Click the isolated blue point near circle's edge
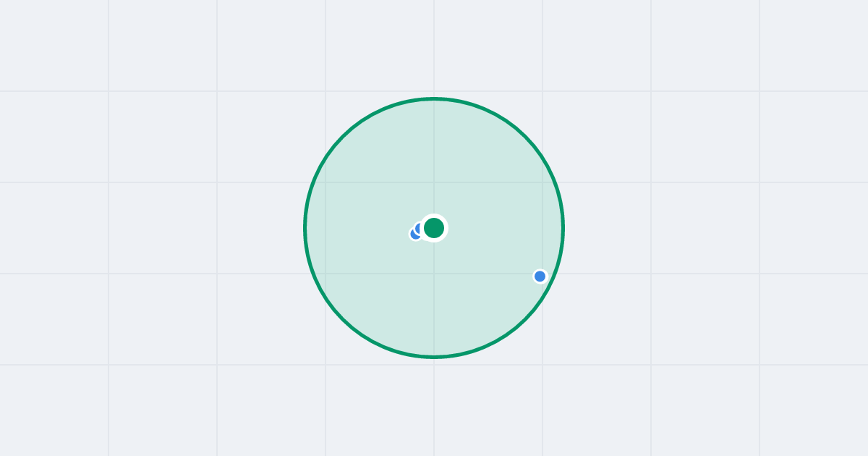868x456 pixels. [540, 276]
